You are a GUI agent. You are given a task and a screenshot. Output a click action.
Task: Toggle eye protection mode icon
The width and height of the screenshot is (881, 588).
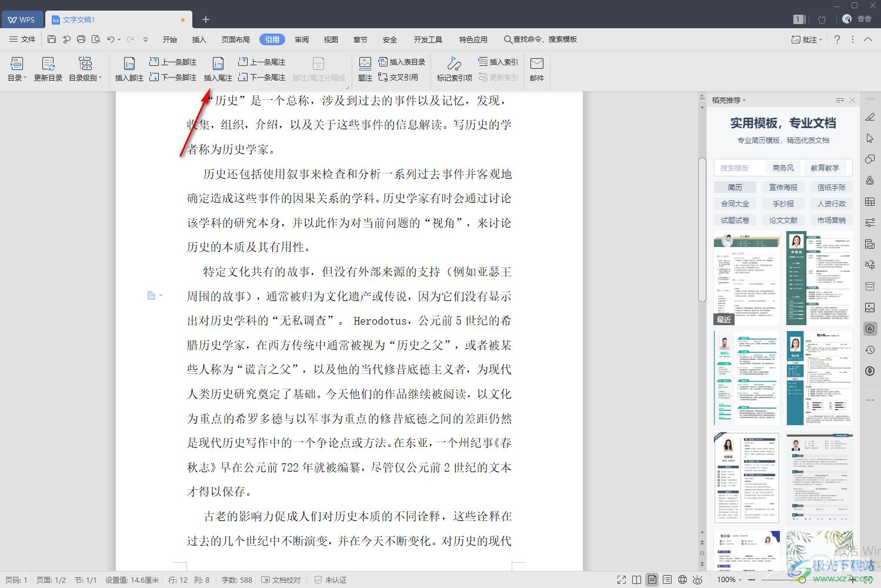(x=698, y=580)
